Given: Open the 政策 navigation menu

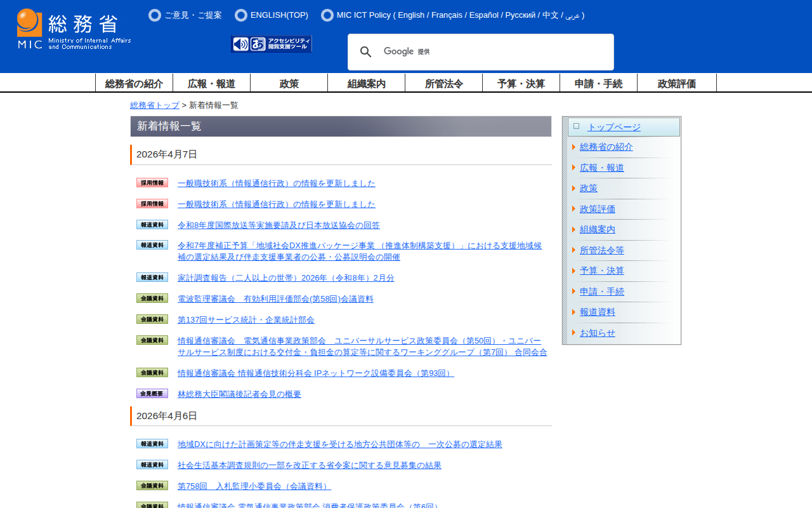Looking at the screenshot, I should click(x=289, y=83).
